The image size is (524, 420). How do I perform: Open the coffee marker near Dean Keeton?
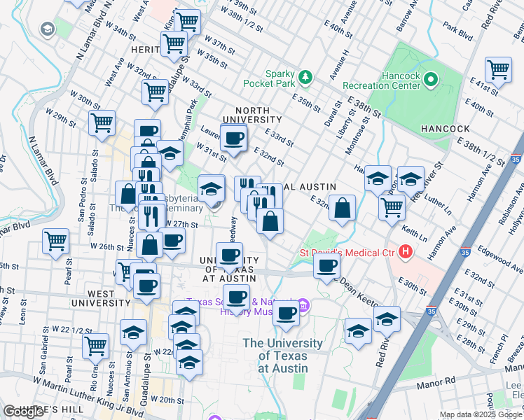pyautogui.click(x=327, y=267)
